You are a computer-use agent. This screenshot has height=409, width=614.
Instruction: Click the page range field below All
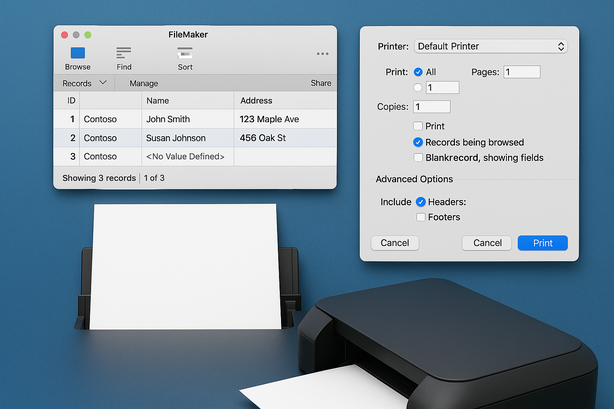pos(443,87)
